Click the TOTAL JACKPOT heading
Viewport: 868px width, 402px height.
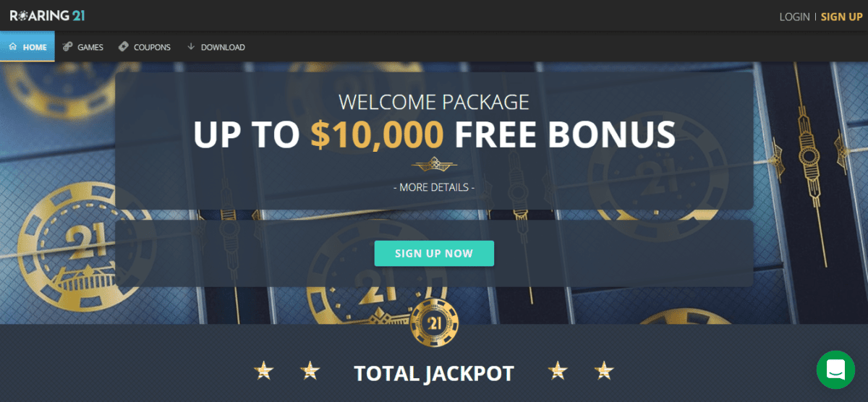click(434, 373)
